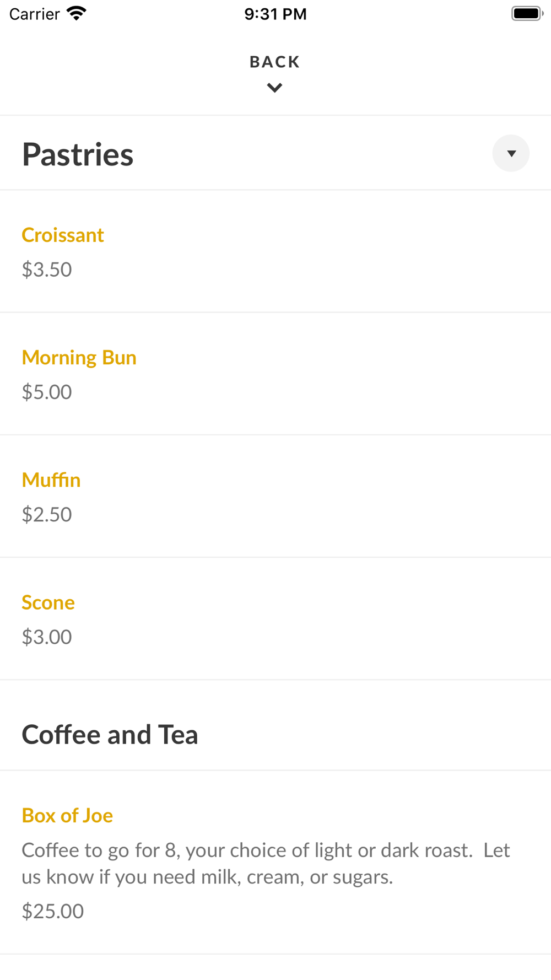Tap the Coffee and Tea section header

110,735
